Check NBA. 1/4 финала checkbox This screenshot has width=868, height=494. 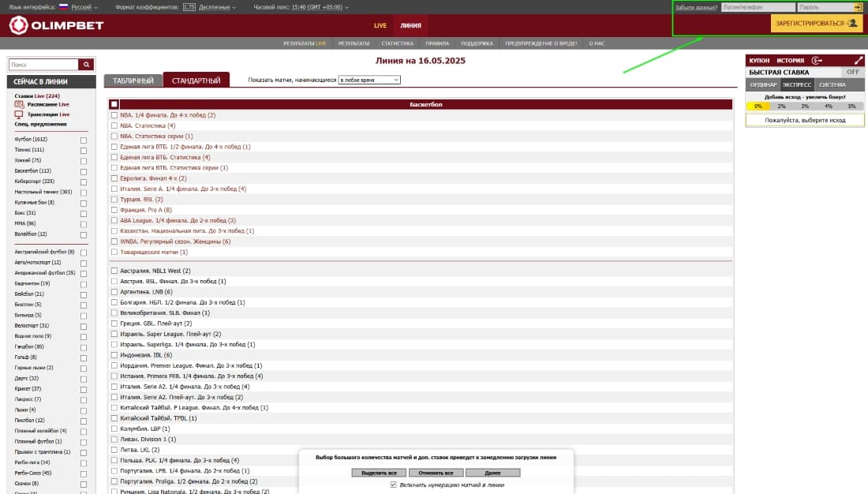pos(114,115)
